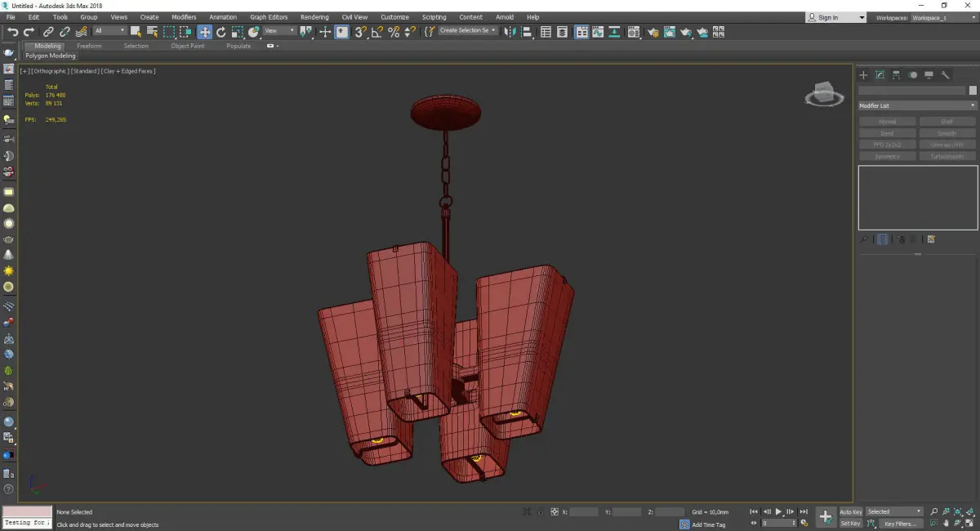Click the Redo arrow in the toolbar
Viewport: 980px width, 531px height.
tap(29, 32)
